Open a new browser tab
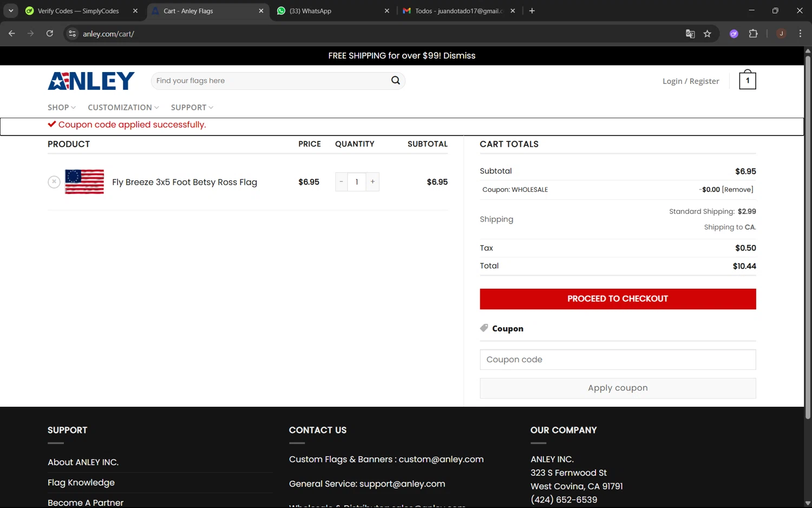The width and height of the screenshot is (812, 508). (x=532, y=11)
